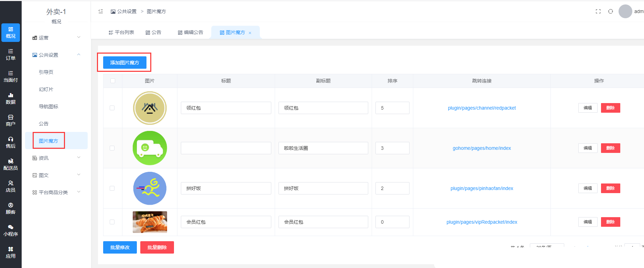
Task: Switch to the 平台列表 tab
Action: 121,32
